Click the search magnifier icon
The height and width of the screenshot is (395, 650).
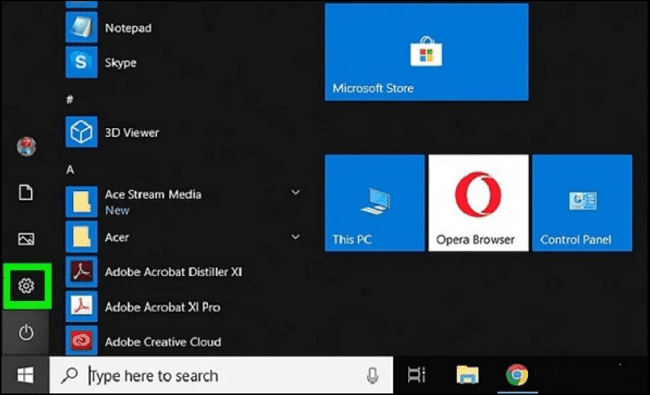coord(69,375)
